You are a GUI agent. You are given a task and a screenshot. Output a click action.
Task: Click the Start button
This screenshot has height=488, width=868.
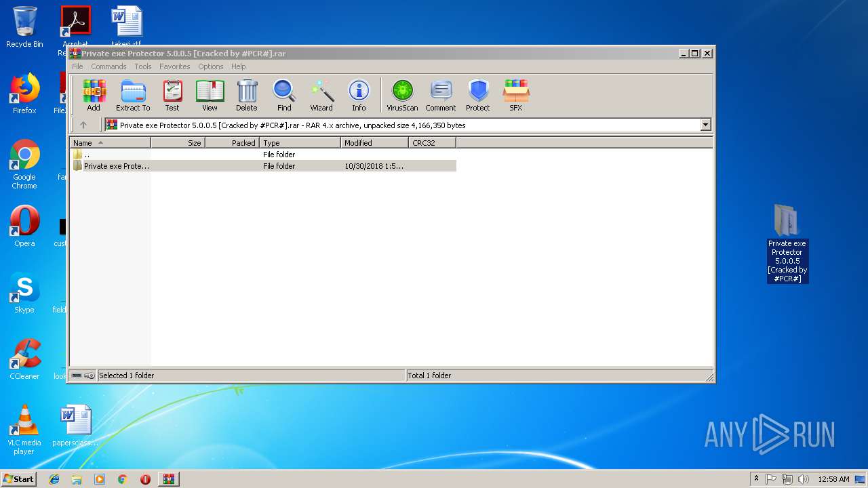coord(18,479)
